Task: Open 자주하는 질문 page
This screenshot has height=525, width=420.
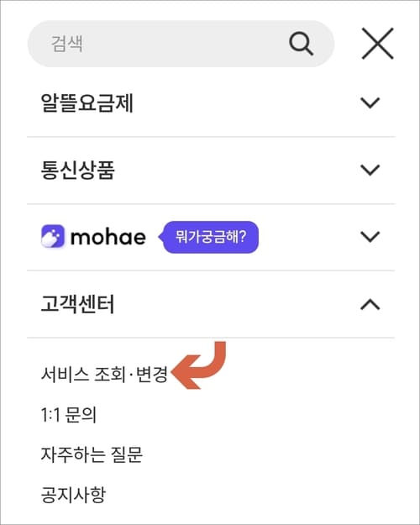Action: click(92, 454)
